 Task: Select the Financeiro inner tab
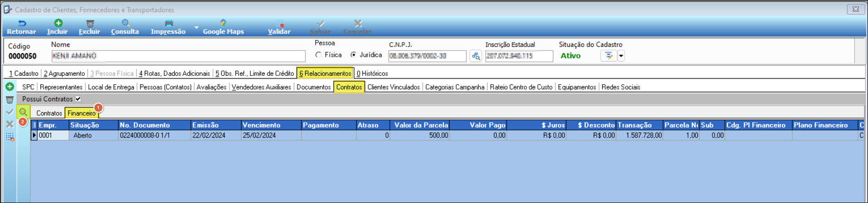pos(82,113)
